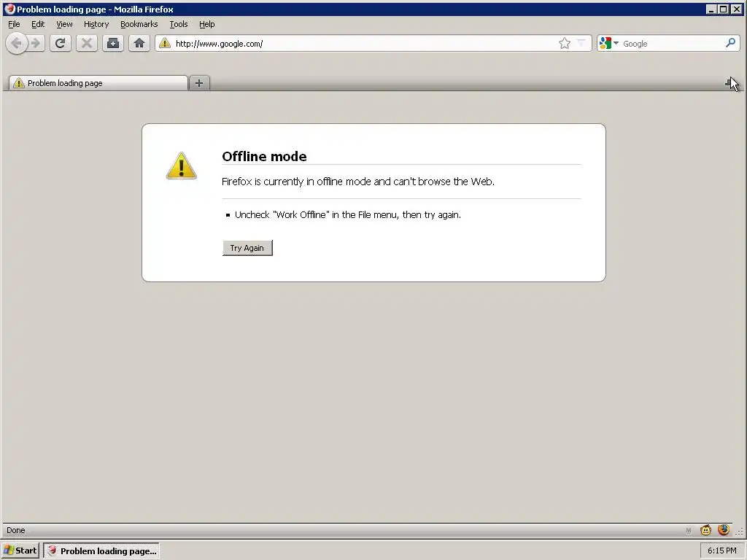Click the Done status bar text
This screenshot has height=560, width=747.
16,530
